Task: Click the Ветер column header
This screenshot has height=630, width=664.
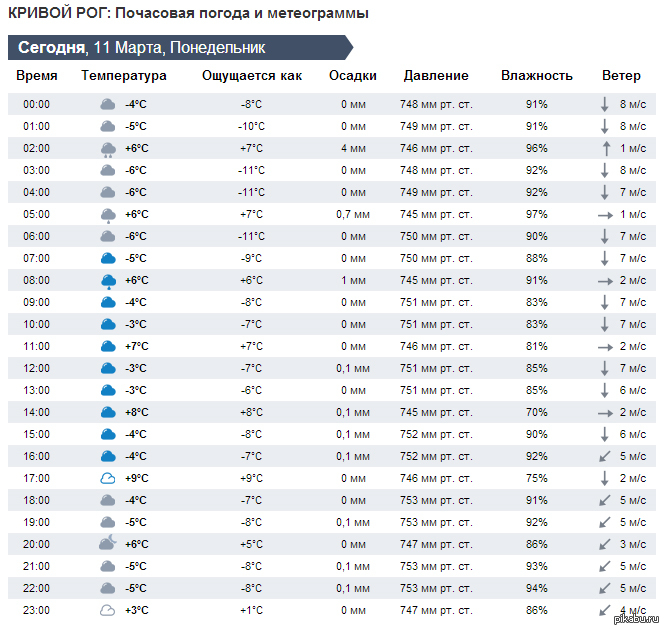Action: (621, 75)
